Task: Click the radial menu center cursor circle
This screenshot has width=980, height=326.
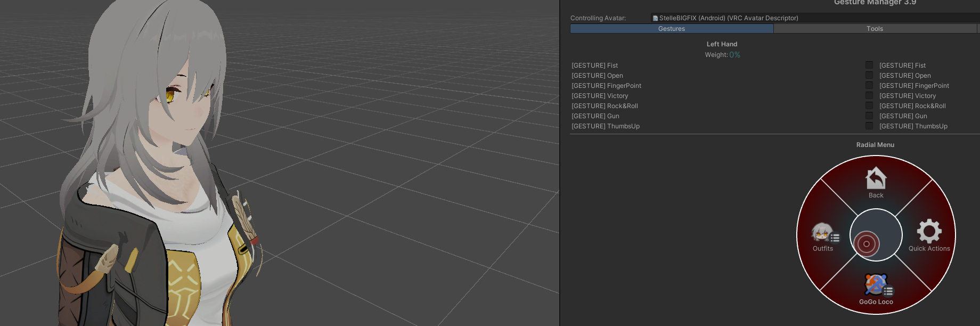Action: pyautogui.click(x=867, y=244)
